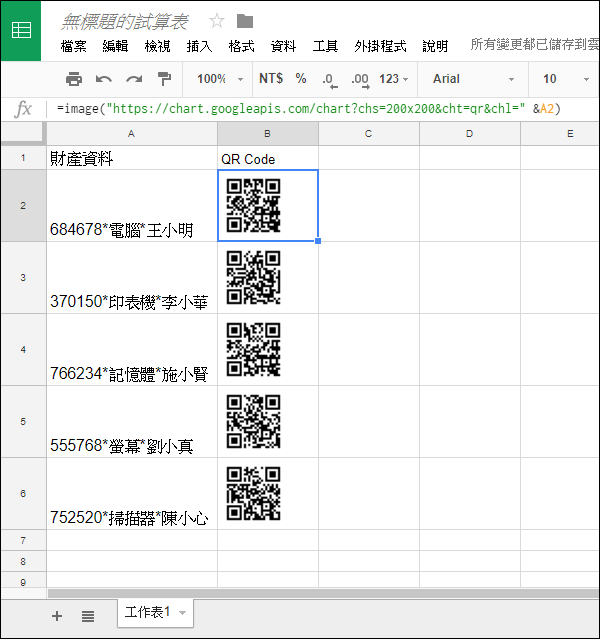
Task: Open the 工具 menu
Action: coord(325,46)
